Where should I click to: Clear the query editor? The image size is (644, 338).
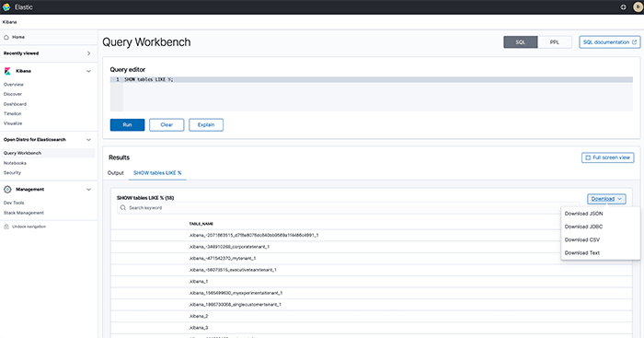click(167, 124)
